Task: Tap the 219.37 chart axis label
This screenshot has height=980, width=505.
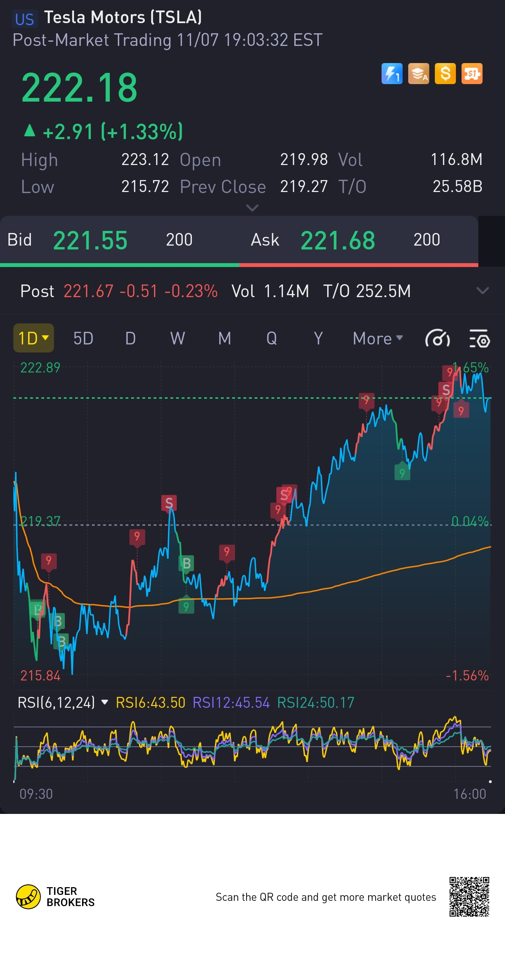Action: (x=40, y=521)
